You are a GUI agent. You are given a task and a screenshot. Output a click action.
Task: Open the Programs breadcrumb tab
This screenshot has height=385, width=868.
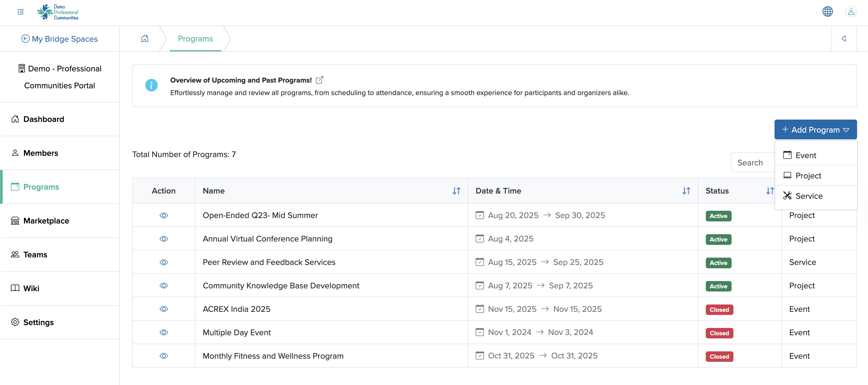pyautogui.click(x=196, y=39)
